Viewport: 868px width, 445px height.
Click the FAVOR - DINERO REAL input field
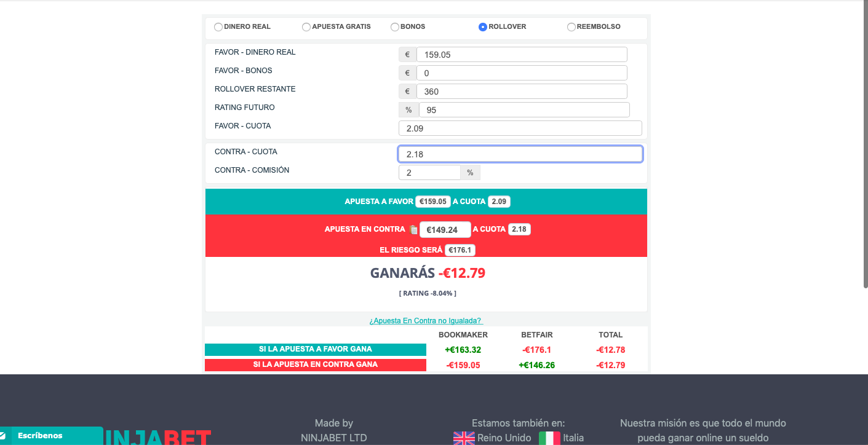(522, 55)
